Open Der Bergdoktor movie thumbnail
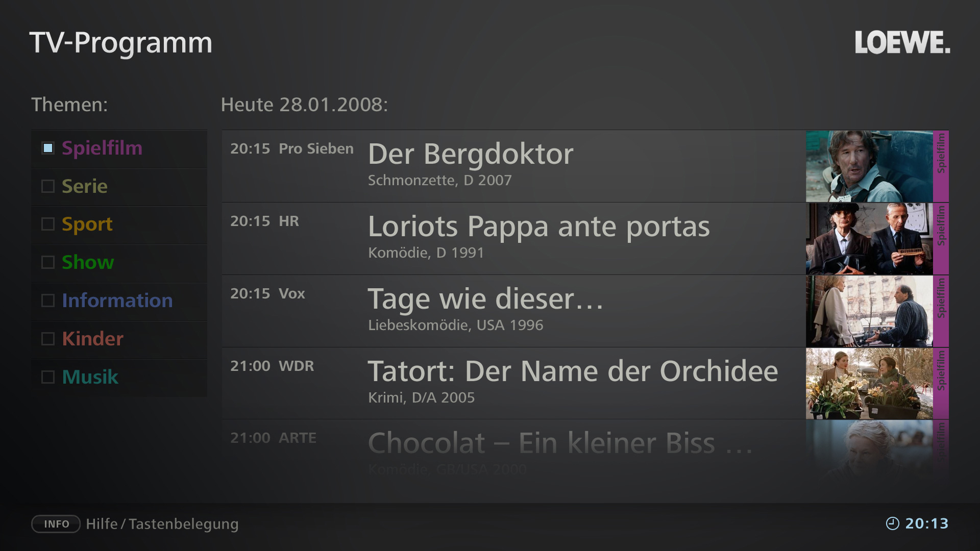The image size is (980, 551). click(x=869, y=166)
